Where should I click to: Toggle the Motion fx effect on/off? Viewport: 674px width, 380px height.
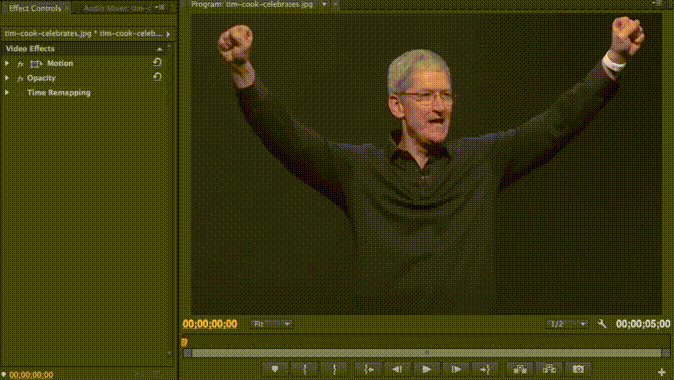(20, 64)
